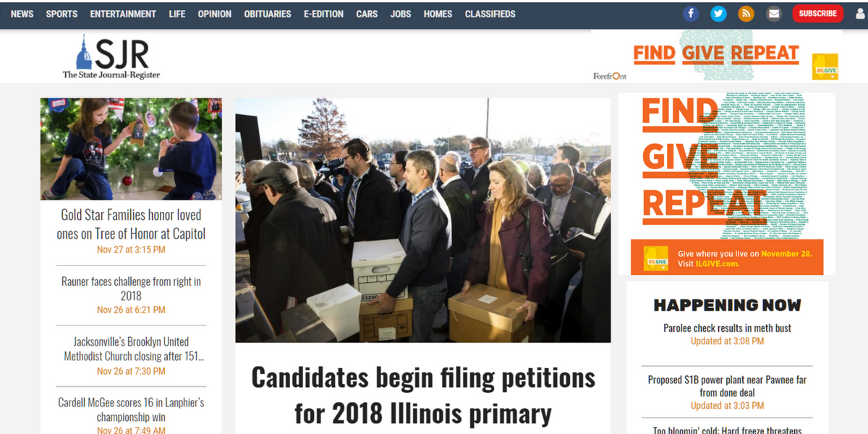The width and height of the screenshot is (868, 434).
Task: Open the News menu
Action: click(22, 14)
